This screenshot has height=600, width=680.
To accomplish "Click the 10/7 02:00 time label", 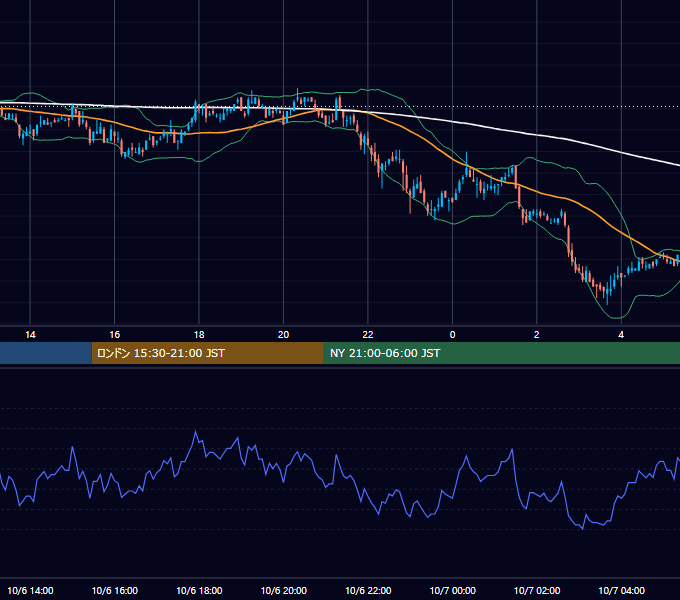I will [x=537, y=590].
